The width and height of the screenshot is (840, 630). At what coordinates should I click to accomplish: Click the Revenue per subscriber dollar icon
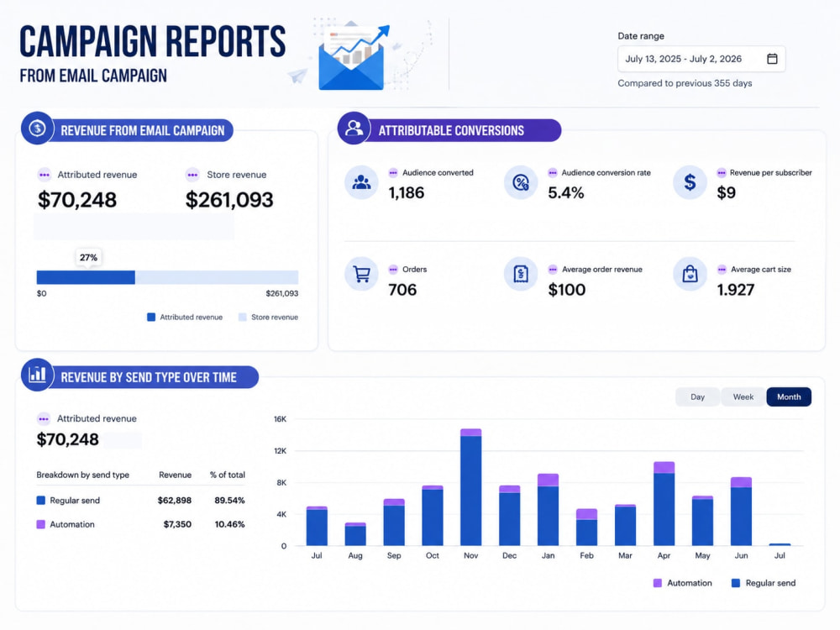point(690,182)
